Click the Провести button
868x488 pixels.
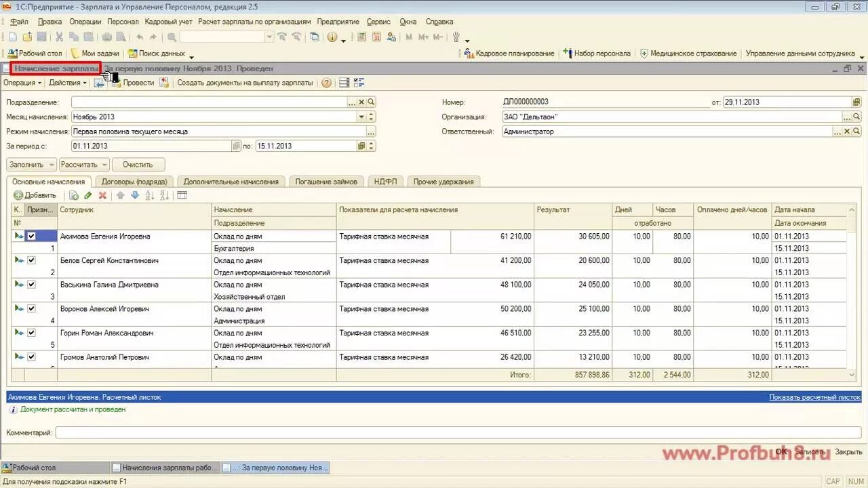[x=134, y=83]
